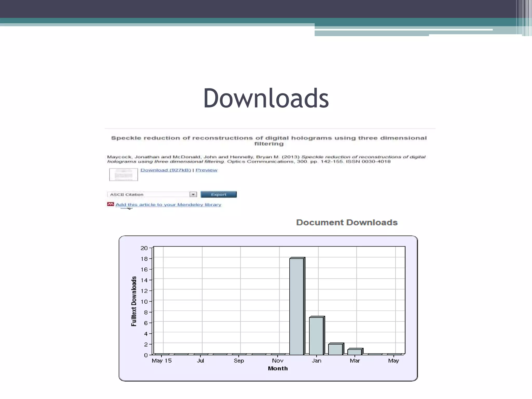Image resolution: width=532 pixels, height=399 pixels.
Task: Click the February downloads bar
Action: (x=336, y=349)
